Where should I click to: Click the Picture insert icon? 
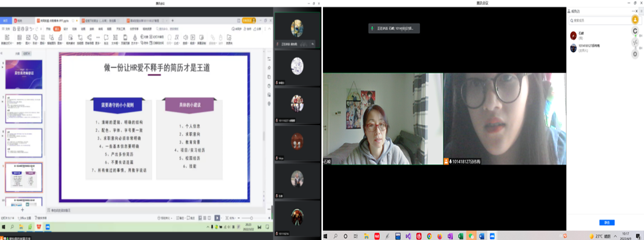[28, 38]
